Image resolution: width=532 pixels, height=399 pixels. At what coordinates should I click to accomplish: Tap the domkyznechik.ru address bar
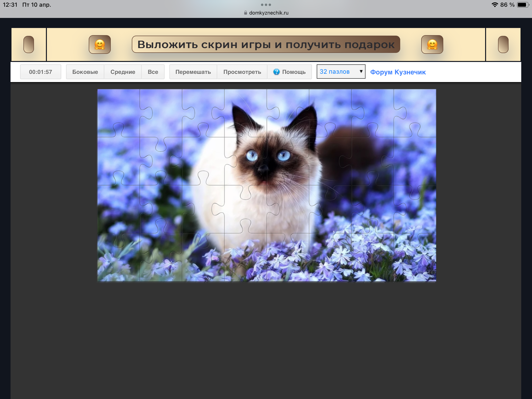[x=268, y=13]
